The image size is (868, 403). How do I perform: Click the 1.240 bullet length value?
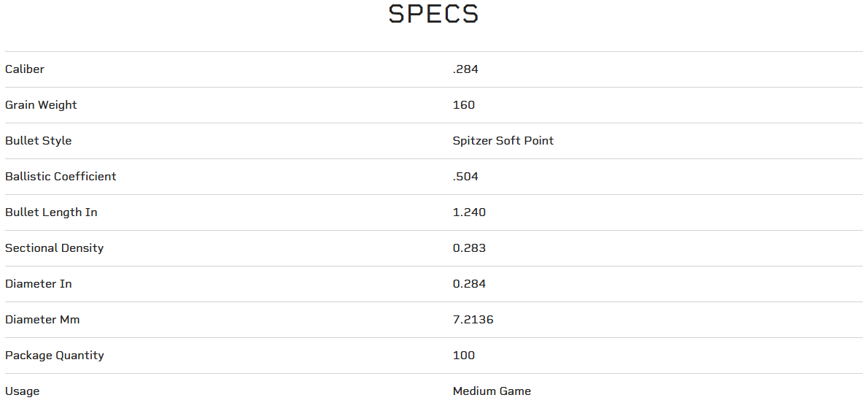pos(469,212)
